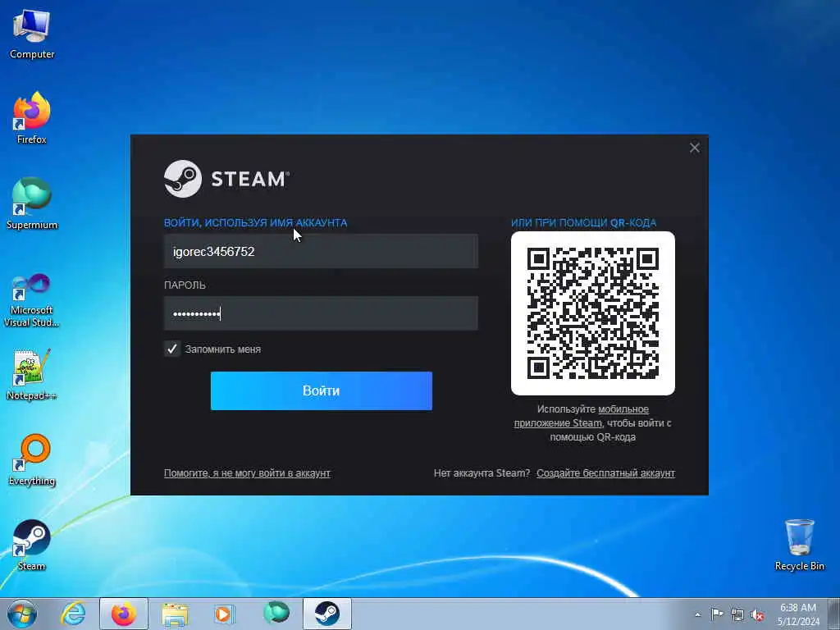840x630 pixels.
Task: Launch Internet Explorer from taskbar
Action: tap(73, 614)
